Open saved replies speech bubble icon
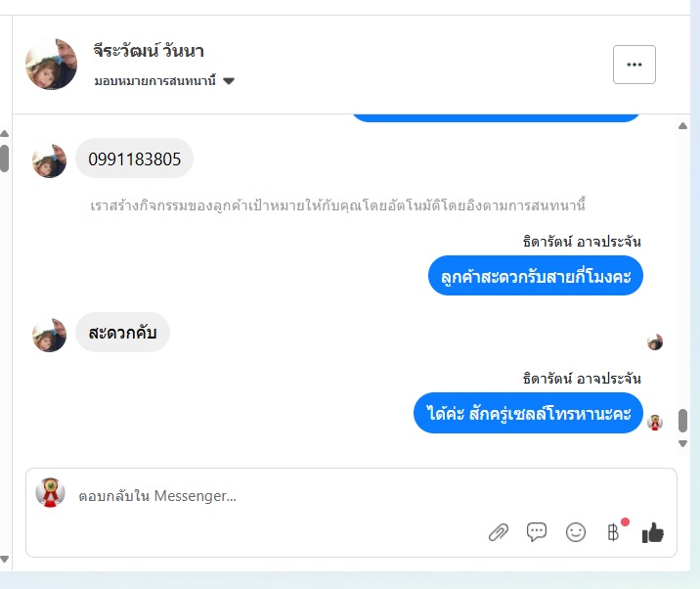This screenshot has width=700, height=589. [537, 532]
